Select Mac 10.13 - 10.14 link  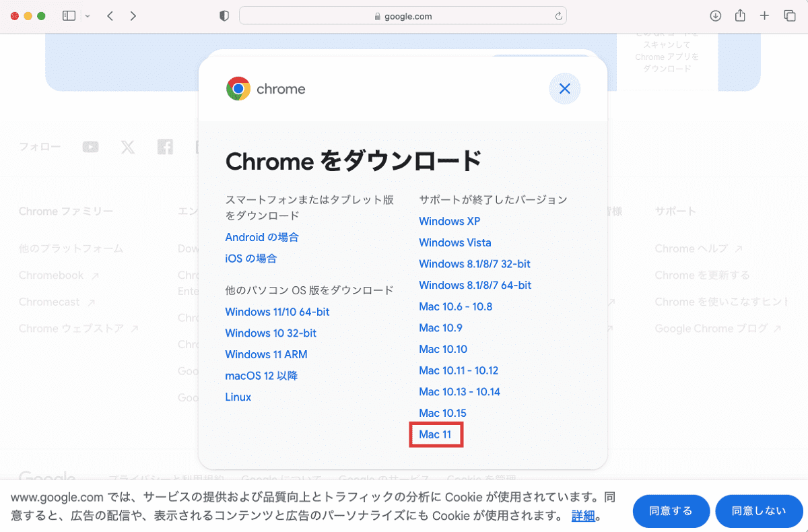tap(460, 392)
